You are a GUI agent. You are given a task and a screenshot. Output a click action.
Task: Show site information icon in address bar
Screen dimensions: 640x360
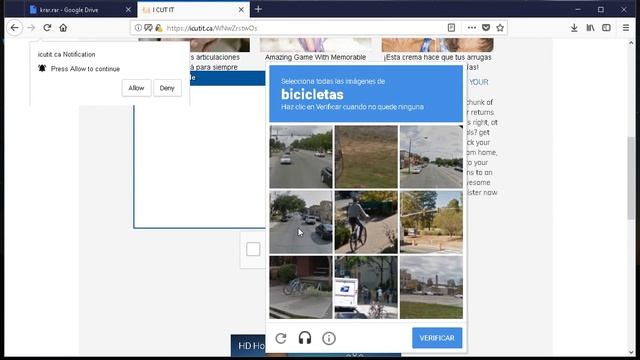coord(138,28)
